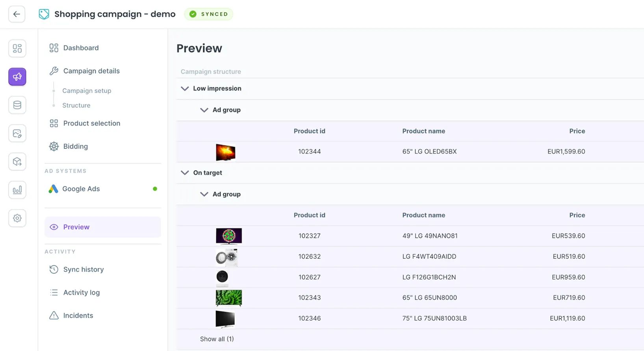Click the Google Ads logo icon
Image resolution: width=644 pixels, height=351 pixels.
53,189
